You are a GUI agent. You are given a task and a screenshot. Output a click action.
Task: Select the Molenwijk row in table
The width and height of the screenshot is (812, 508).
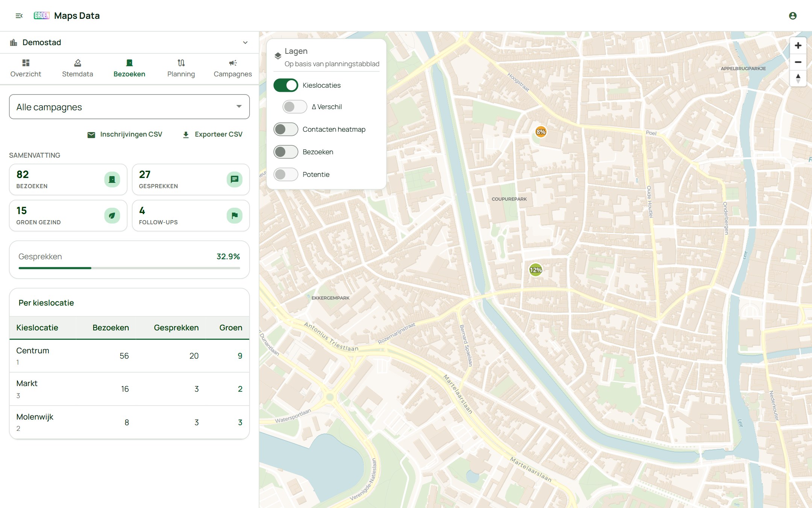(129, 422)
